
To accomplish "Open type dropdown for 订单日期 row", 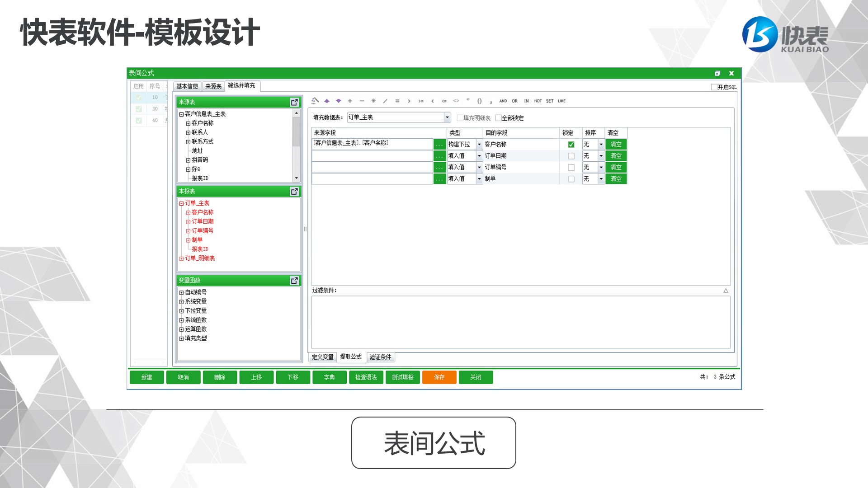I will (x=479, y=156).
